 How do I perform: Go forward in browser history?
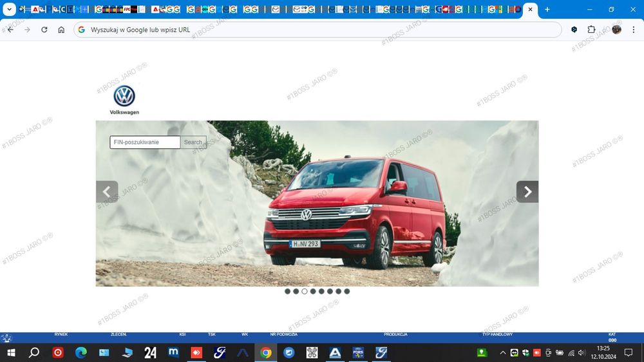coord(27,30)
